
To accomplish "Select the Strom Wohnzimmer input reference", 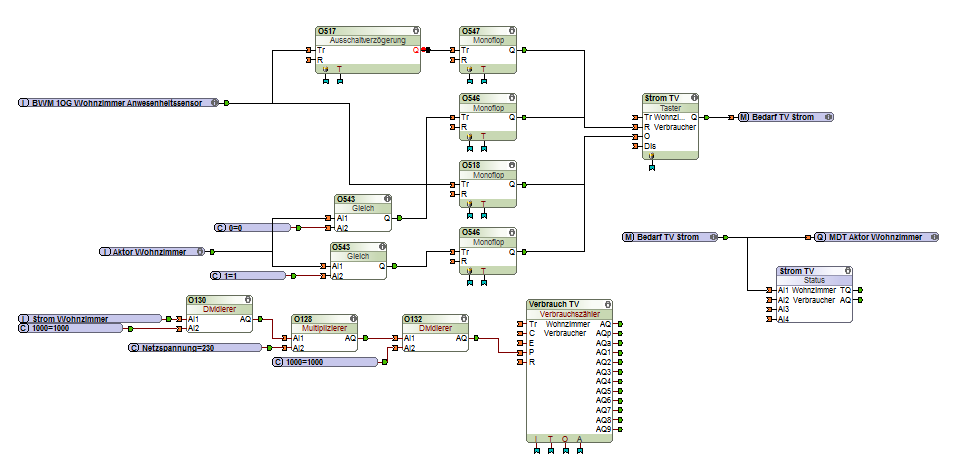I will coord(90,318).
